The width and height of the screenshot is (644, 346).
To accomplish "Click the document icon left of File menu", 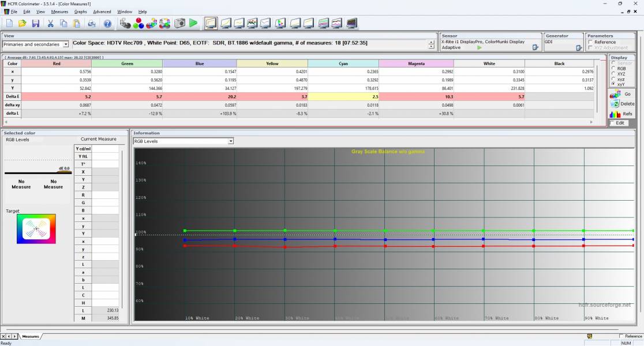I will point(6,12).
